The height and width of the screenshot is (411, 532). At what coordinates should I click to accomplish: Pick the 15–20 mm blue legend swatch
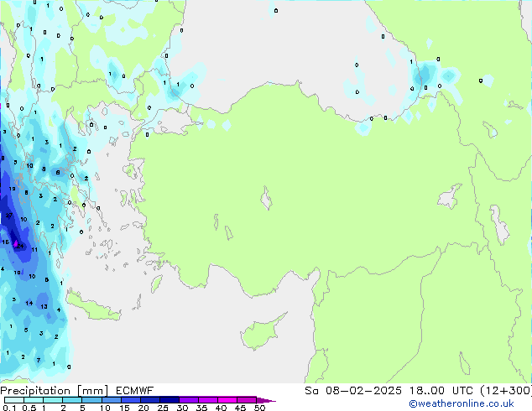point(130,400)
